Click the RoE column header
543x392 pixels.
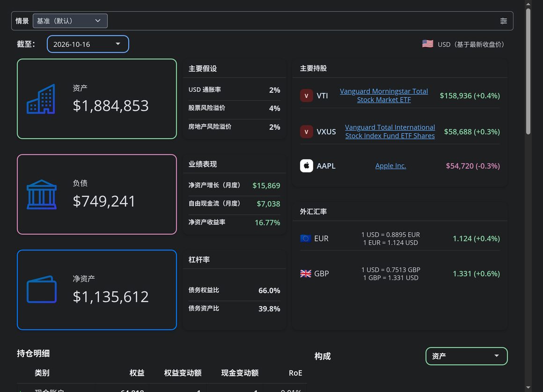click(295, 373)
